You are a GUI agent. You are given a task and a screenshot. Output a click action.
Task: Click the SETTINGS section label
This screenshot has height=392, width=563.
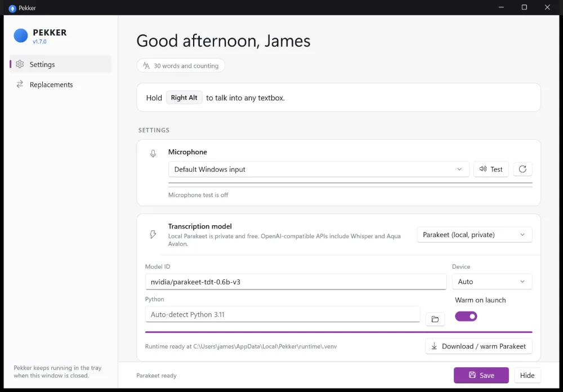154,130
